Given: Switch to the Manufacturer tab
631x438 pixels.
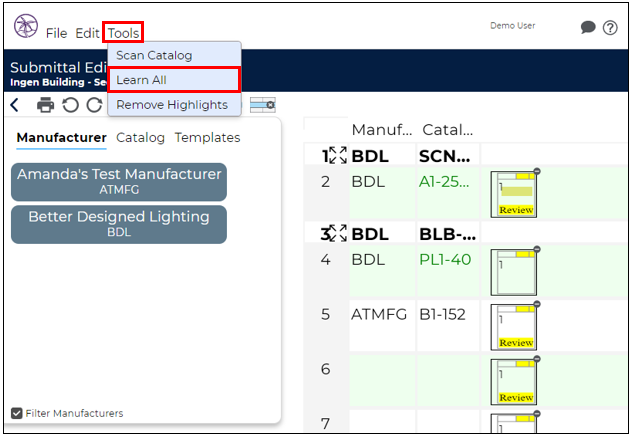Looking at the screenshot, I should [x=62, y=138].
